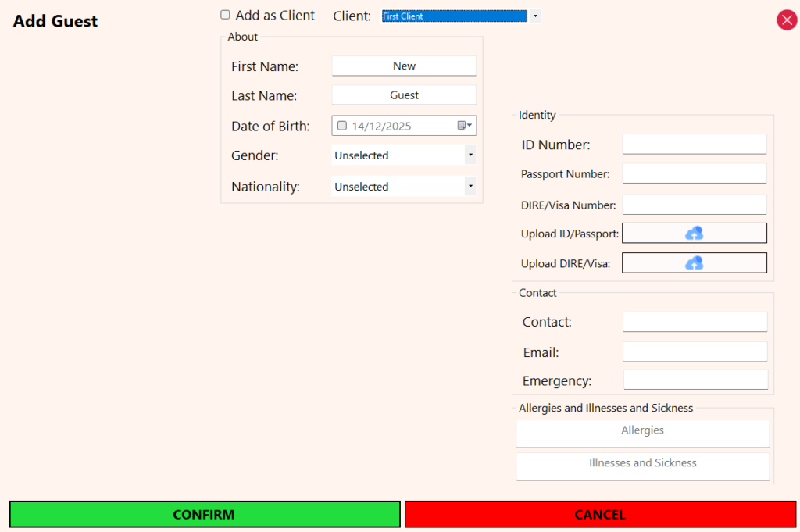Click the Allergies text box
Viewport: 800px width, 532px height.
pos(642,433)
